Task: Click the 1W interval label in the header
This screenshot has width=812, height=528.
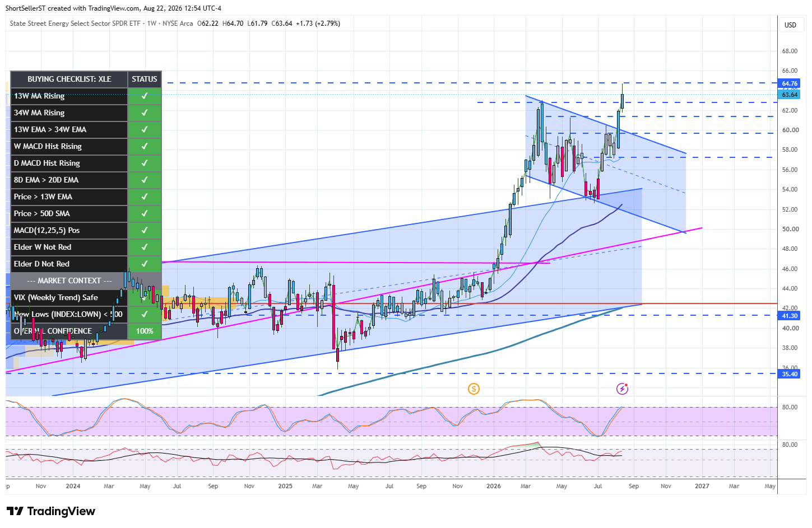Action: coord(152,24)
